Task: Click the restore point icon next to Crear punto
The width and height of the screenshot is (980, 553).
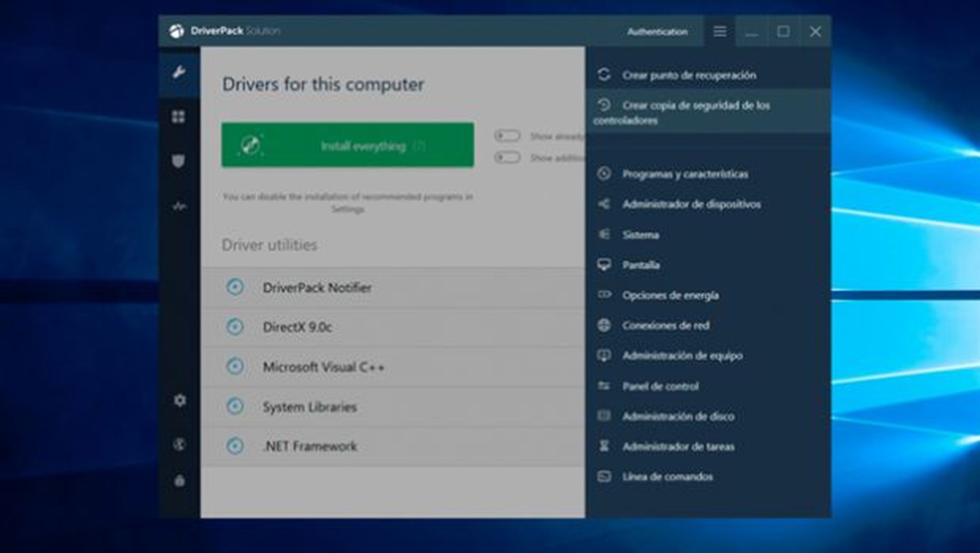Action: click(x=604, y=74)
